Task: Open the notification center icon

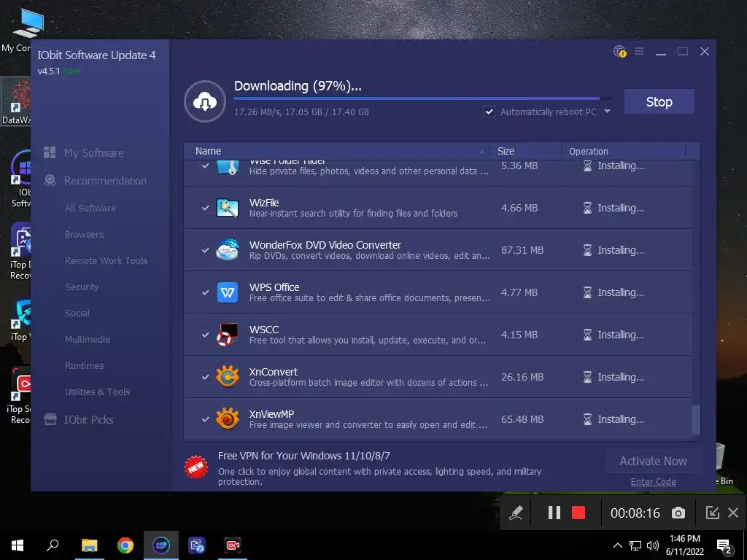Action: 724,546
